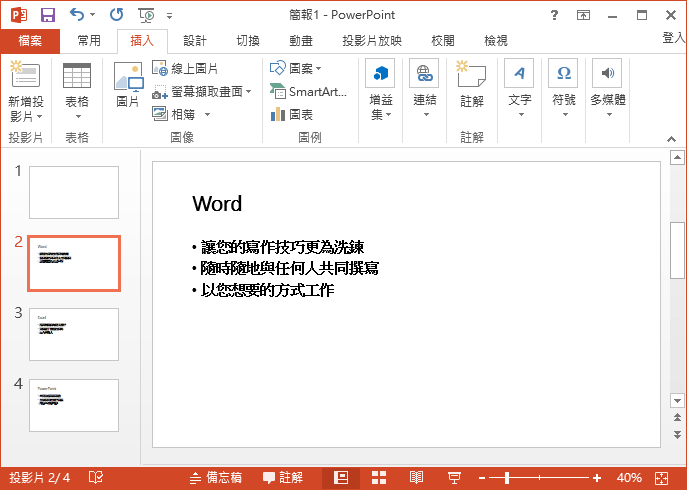Toggle the 註解 comments pane in status bar
The width and height of the screenshot is (687, 490).
(283, 478)
